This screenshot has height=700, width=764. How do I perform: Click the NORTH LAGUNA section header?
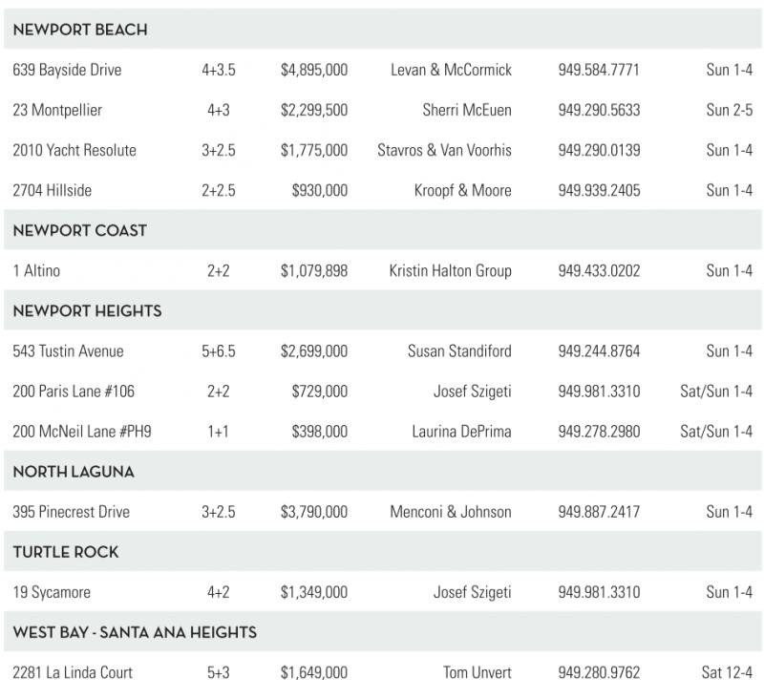(74, 472)
